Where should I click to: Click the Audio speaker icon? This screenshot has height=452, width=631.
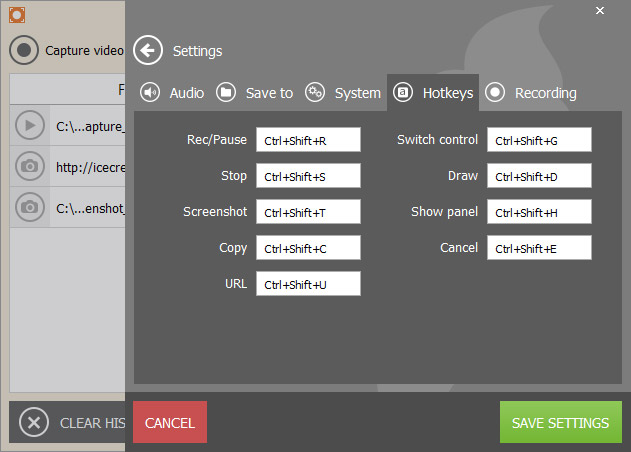[x=150, y=93]
